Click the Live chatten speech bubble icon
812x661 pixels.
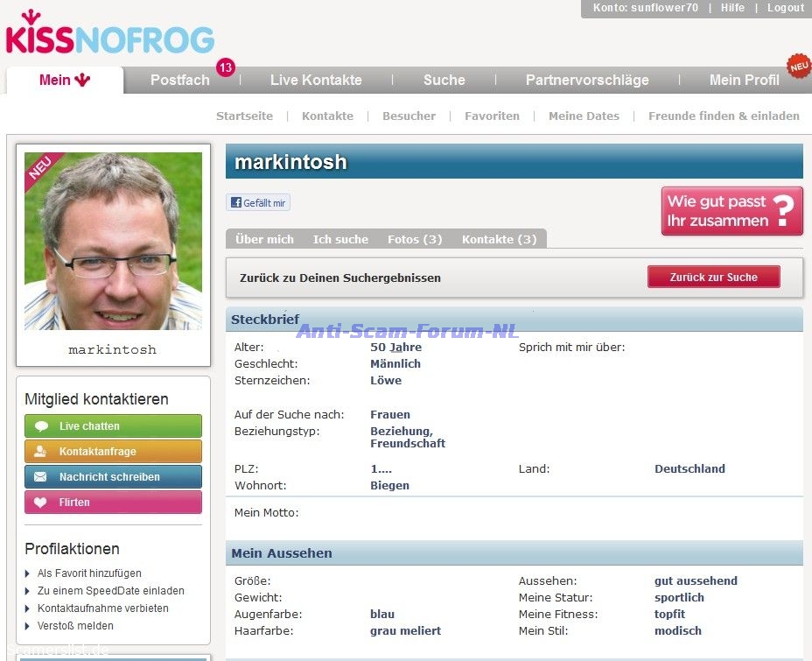click(x=40, y=426)
